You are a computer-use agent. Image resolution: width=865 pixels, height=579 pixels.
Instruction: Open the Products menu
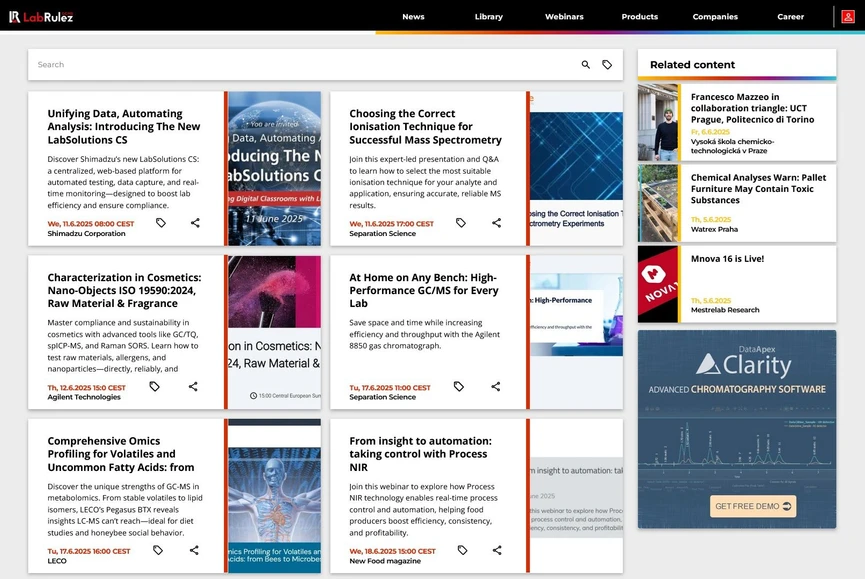(640, 17)
